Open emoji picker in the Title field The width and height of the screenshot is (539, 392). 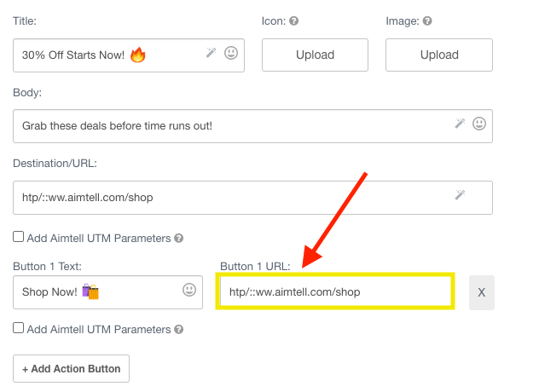pyautogui.click(x=231, y=54)
